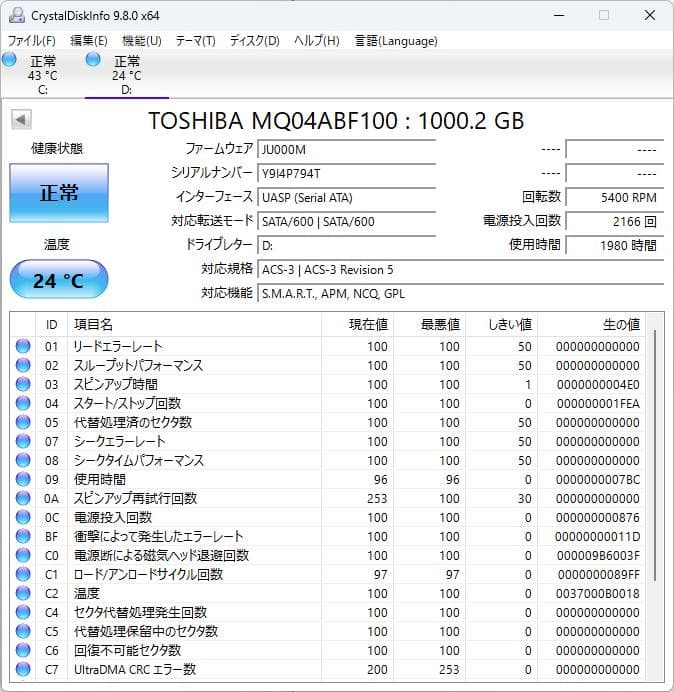Open the ヘルプ(H) menu

(317, 41)
